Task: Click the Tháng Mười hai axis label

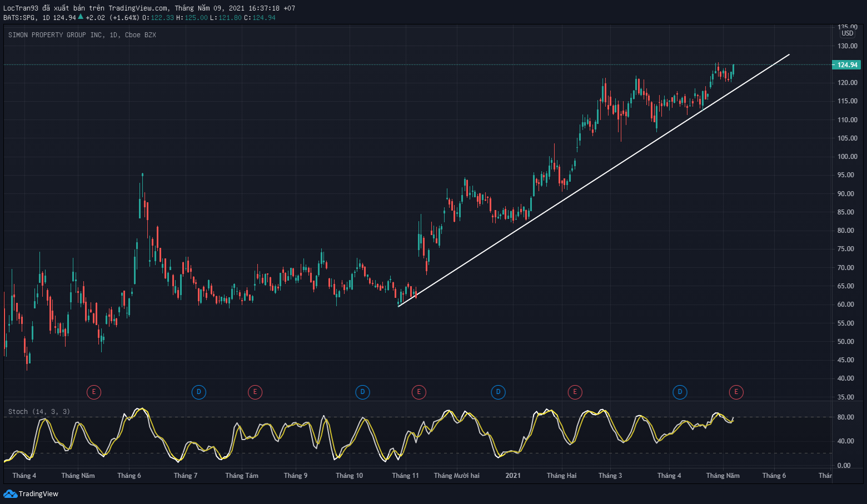Action: click(x=457, y=476)
